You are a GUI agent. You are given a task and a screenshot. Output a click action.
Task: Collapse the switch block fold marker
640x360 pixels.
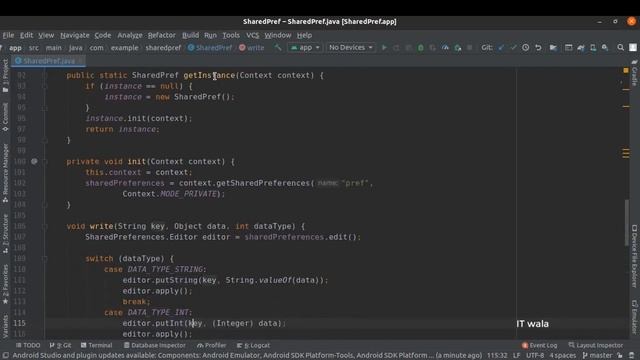(45, 259)
